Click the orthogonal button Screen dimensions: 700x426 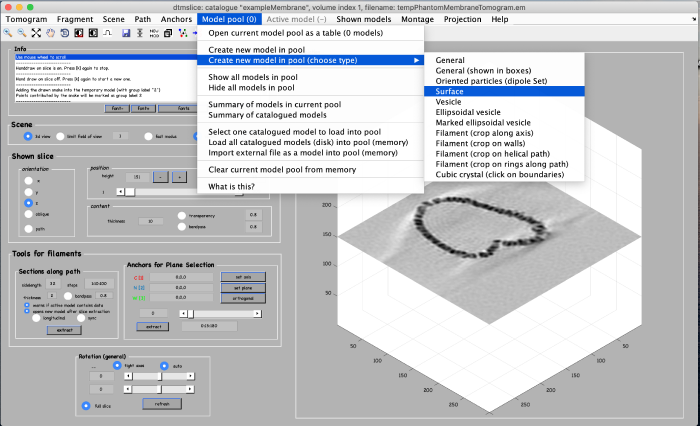point(243,298)
